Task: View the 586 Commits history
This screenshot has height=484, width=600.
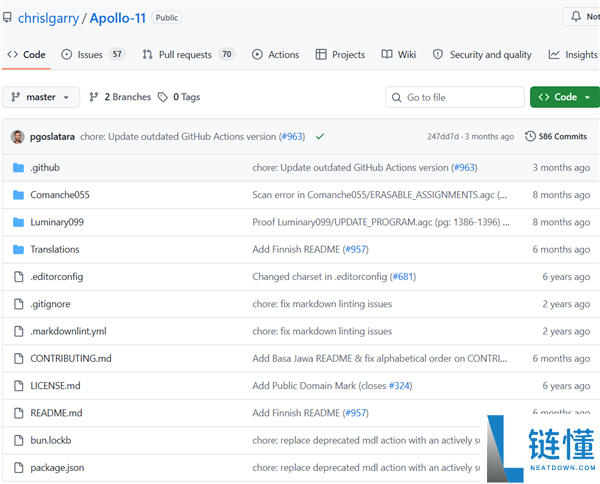Action: [x=556, y=137]
